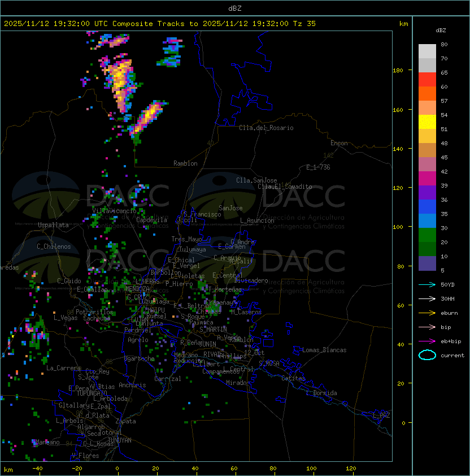Click the 'Lomas_Blancas' place label

coord(324,350)
